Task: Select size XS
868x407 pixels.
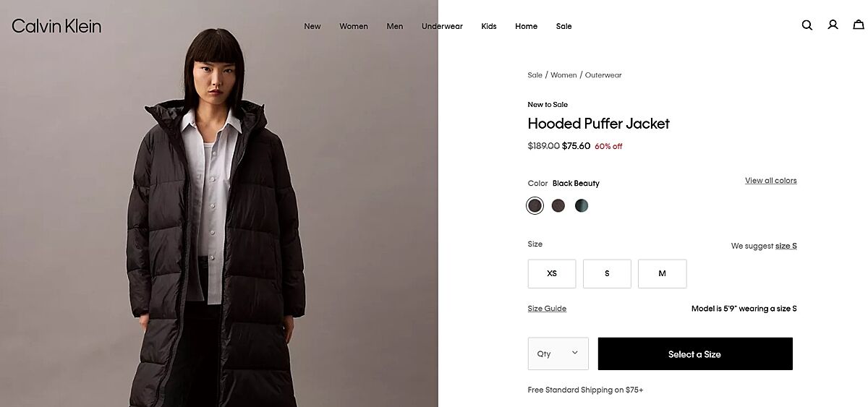Action: 552,274
